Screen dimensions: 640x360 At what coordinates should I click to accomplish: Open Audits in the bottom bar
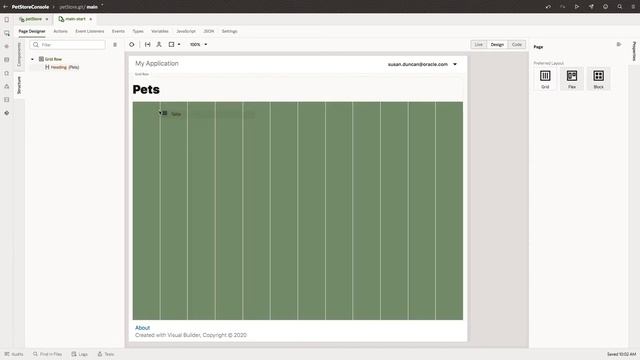(x=14, y=354)
